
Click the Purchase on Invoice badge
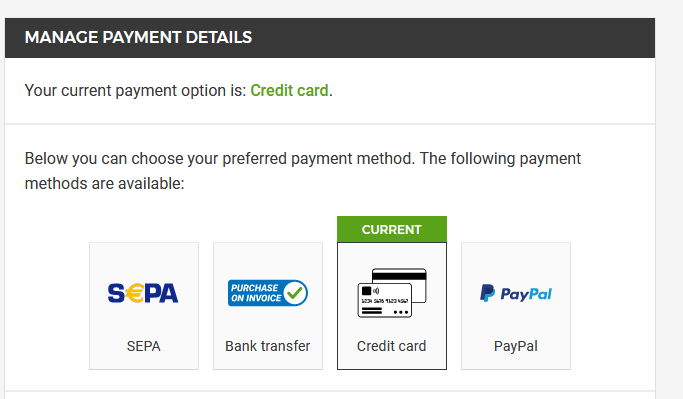click(x=267, y=293)
